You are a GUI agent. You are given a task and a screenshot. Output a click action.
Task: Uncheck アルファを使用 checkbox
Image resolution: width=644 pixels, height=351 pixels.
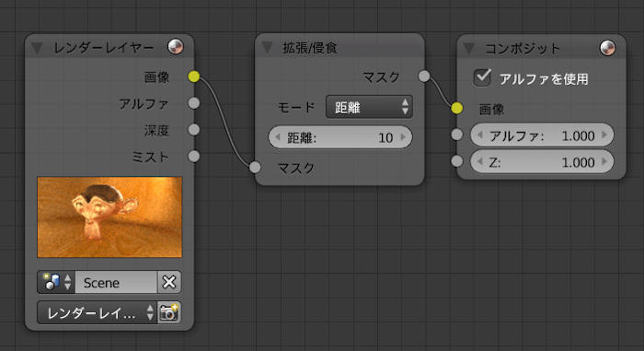tap(482, 77)
